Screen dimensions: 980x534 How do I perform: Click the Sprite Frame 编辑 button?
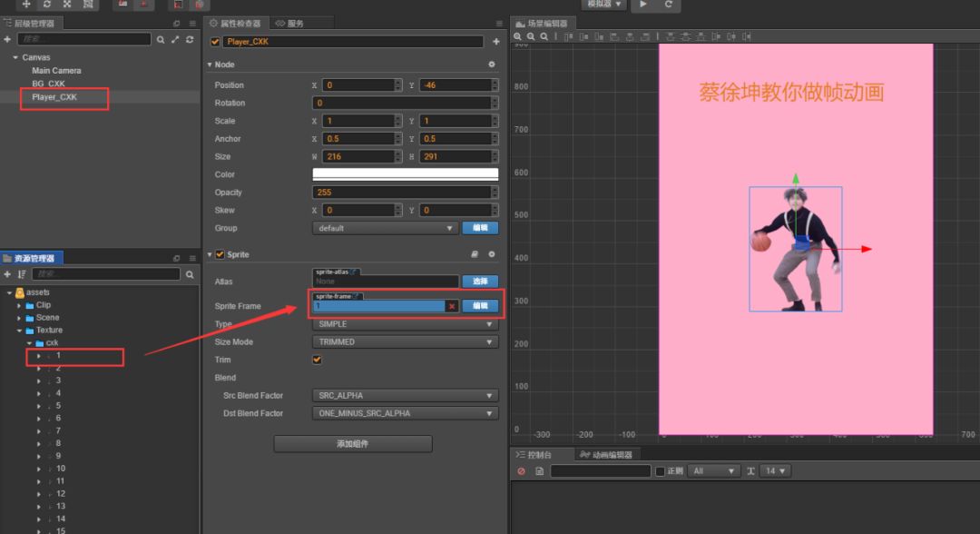coord(480,306)
